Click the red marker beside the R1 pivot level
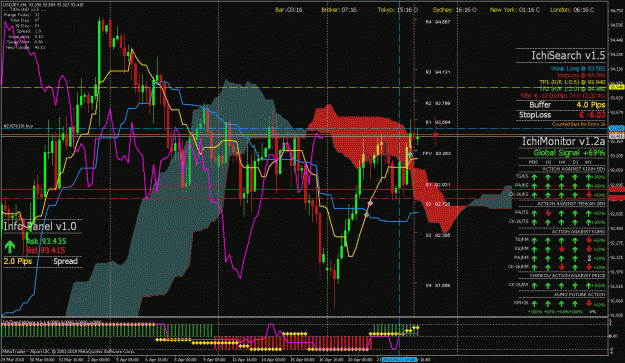 (x=435, y=135)
